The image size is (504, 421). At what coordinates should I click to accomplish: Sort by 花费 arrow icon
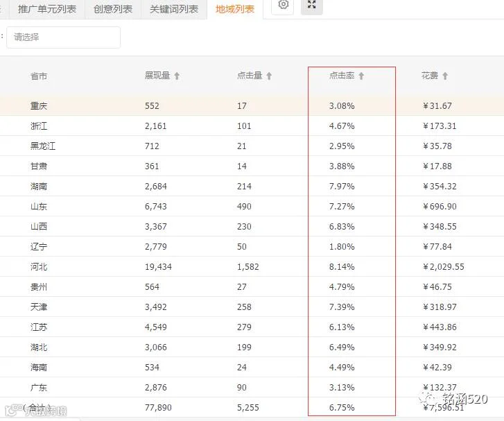pyautogui.click(x=445, y=76)
